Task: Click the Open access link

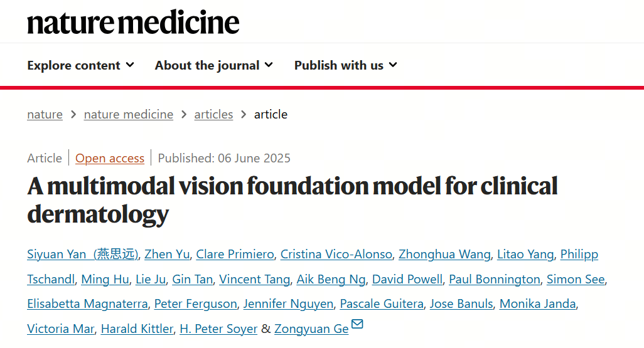Action: 110,158
